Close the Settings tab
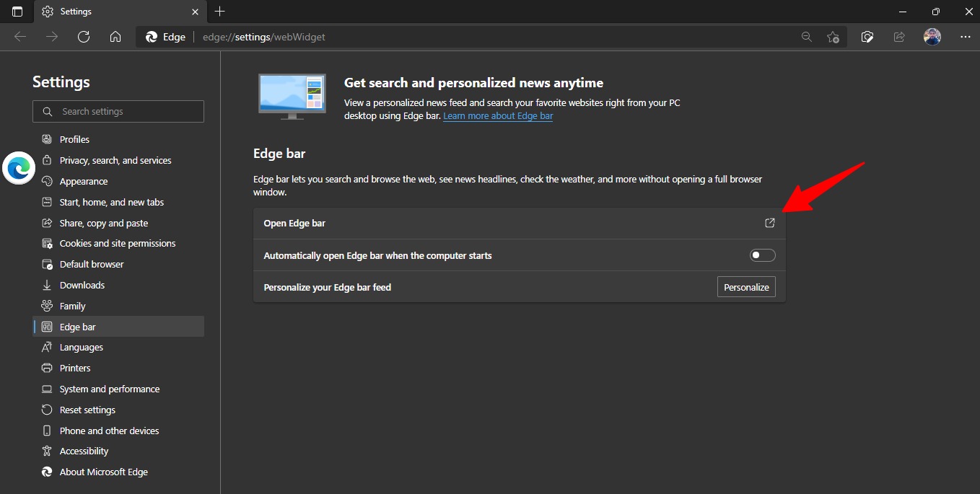This screenshot has width=980, height=494. (195, 12)
